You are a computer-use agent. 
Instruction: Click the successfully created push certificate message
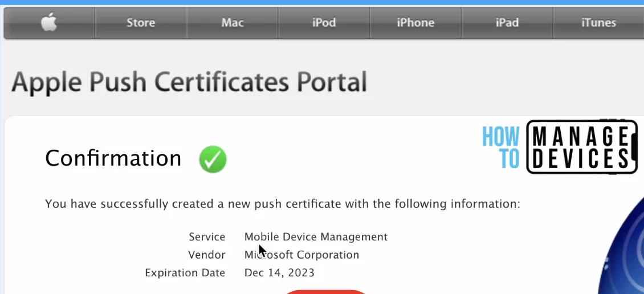pyautogui.click(x=283, y=203)
